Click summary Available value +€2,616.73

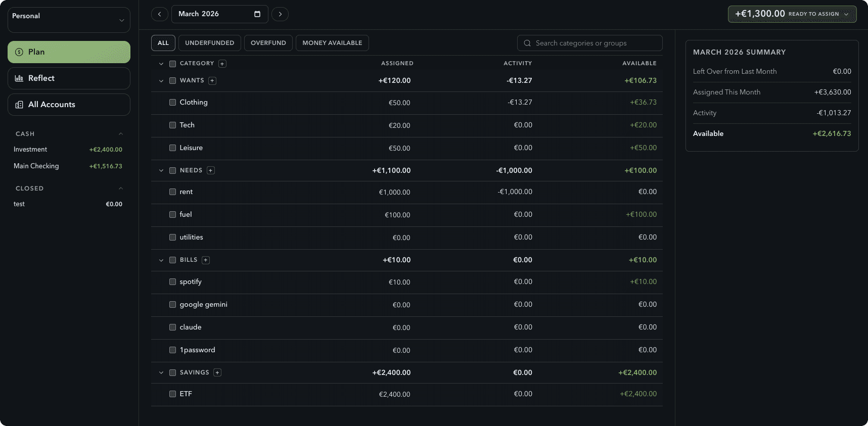click(832, 133)
